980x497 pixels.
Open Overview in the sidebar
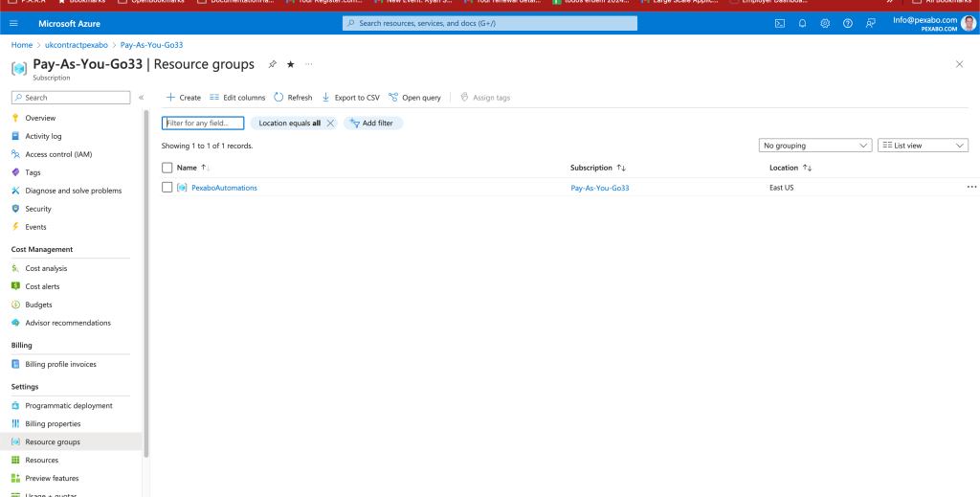click(40, 118)
